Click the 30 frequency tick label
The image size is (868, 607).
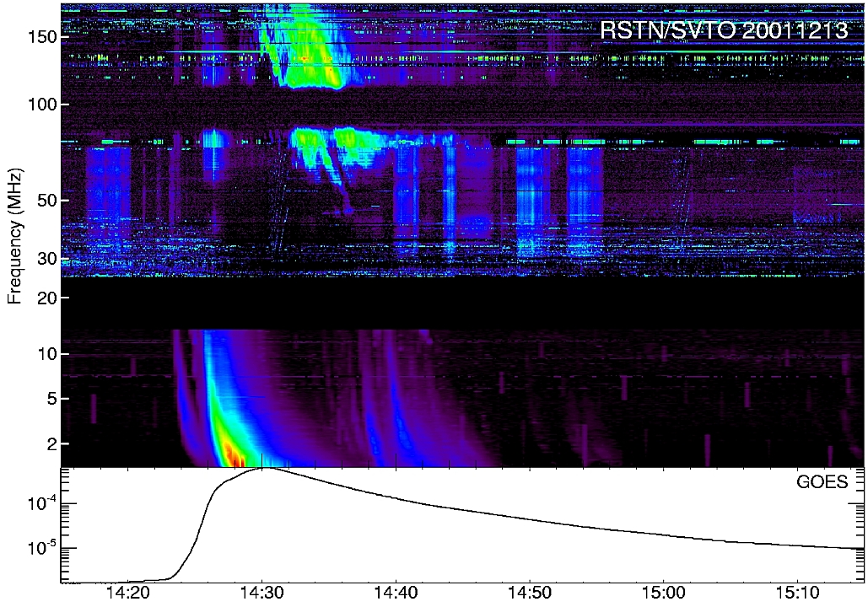[x=47, y=259]
